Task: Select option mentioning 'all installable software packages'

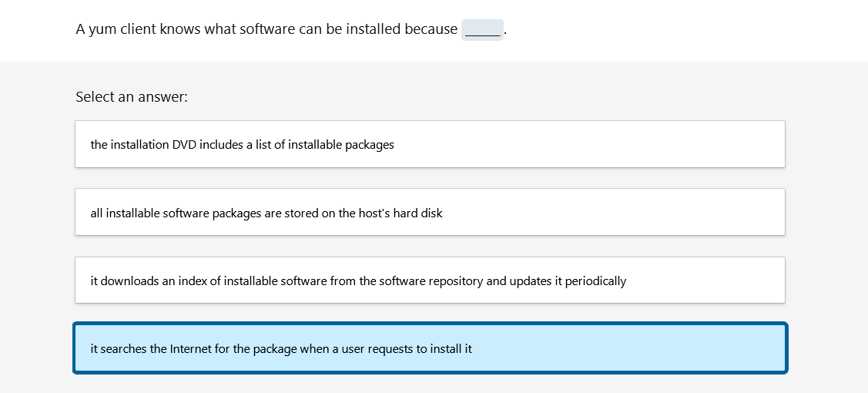Action: pos(430,212)
